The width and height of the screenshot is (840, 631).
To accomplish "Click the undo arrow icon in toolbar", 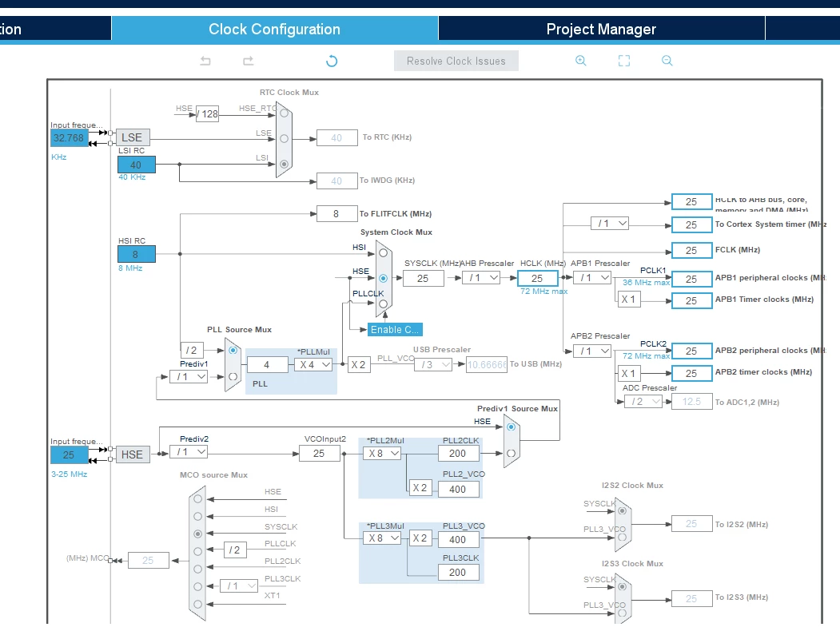I will pos(205,61).
